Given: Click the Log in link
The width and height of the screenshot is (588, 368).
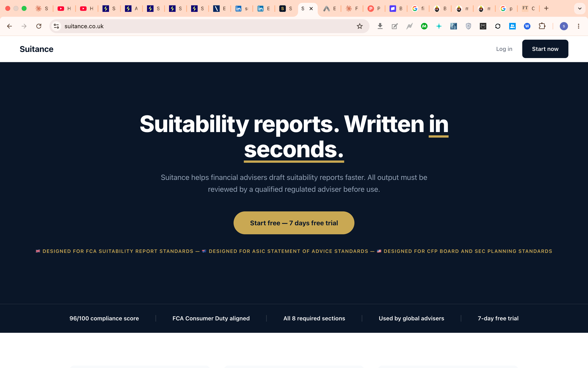Looking at the screenshot, I should (x=504, y=49).
